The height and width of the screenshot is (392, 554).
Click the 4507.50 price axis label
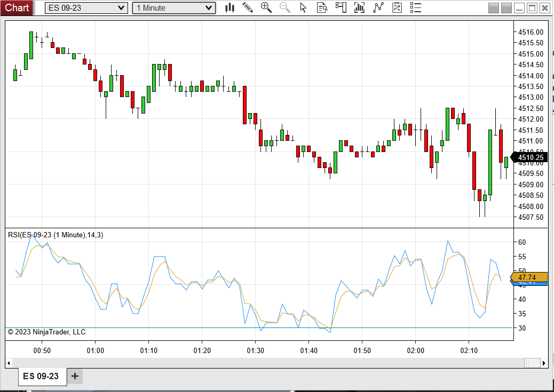point(531,217)
